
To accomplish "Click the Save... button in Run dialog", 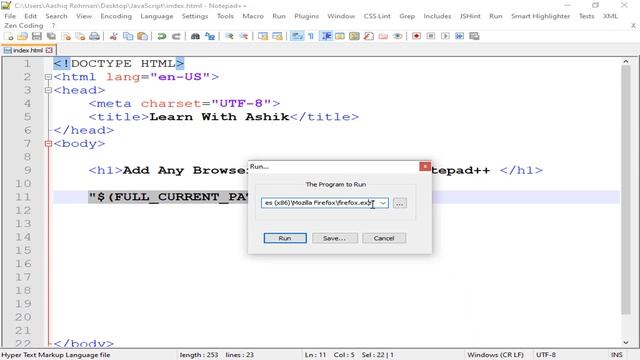I will coord(335,238).
